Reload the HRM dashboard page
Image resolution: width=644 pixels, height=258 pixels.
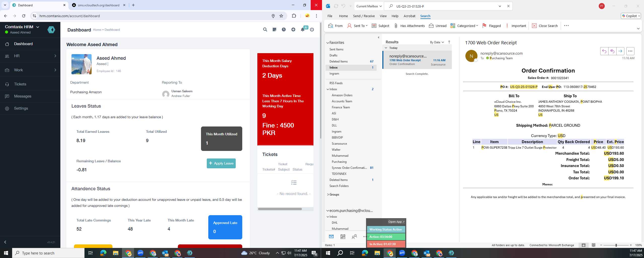pos(24,16)
